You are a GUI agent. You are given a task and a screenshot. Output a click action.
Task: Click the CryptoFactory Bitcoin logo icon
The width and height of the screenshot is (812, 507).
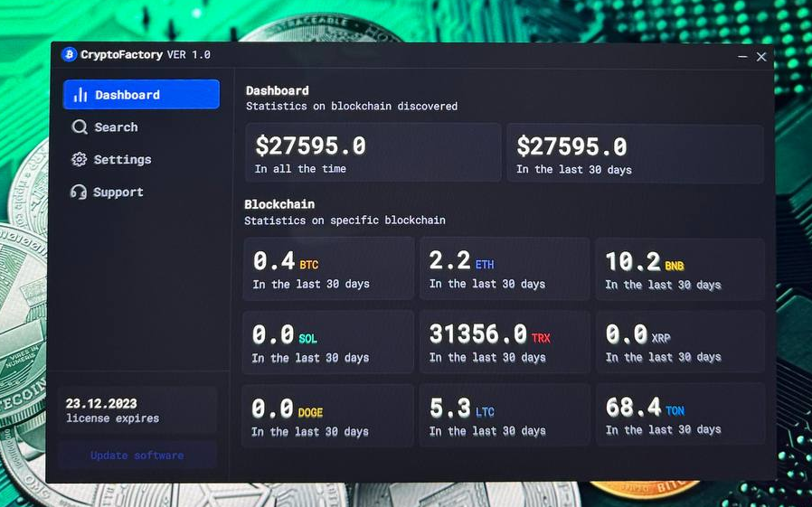point(69,54)
